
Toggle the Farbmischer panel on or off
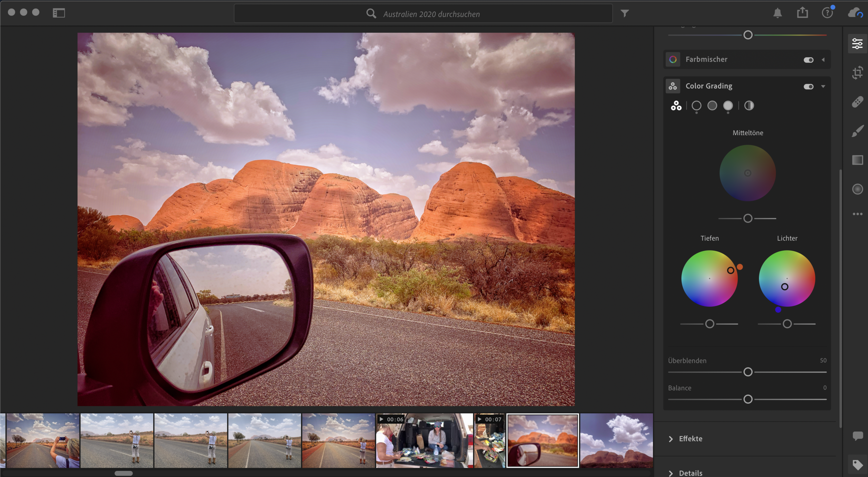(809, 59)
